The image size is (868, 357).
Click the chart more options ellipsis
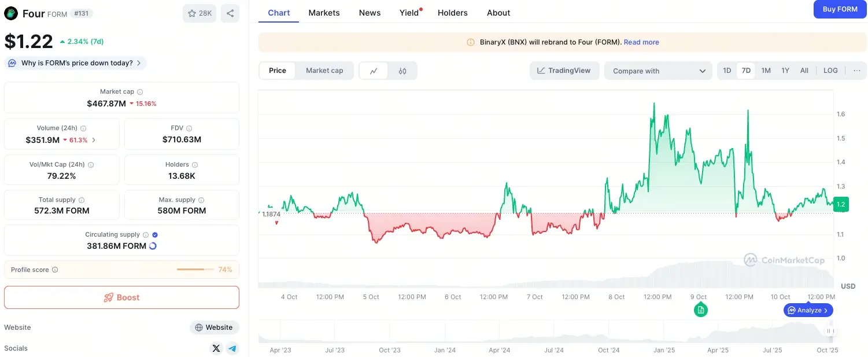click(857, 71)
